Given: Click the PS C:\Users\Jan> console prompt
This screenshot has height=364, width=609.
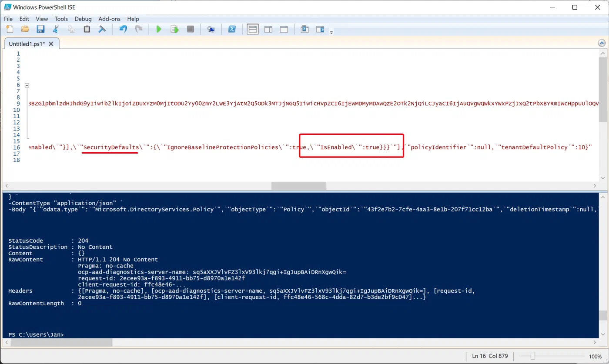Looking at the screenshot, I should [x=36, y=334].
